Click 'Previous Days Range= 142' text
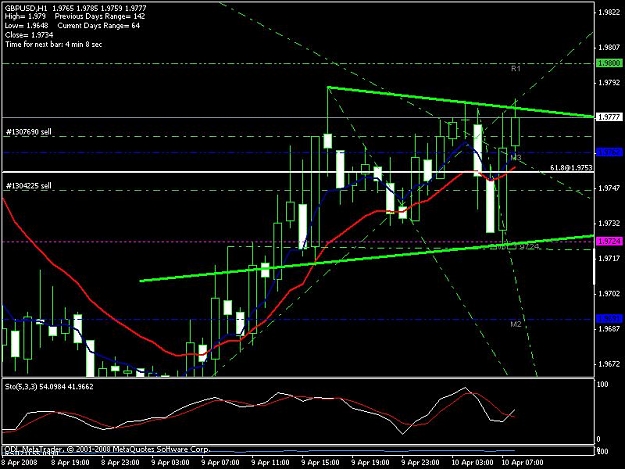The width and height of the screenshot is (625, 469). pyautogui.click(x=100, y=17)
